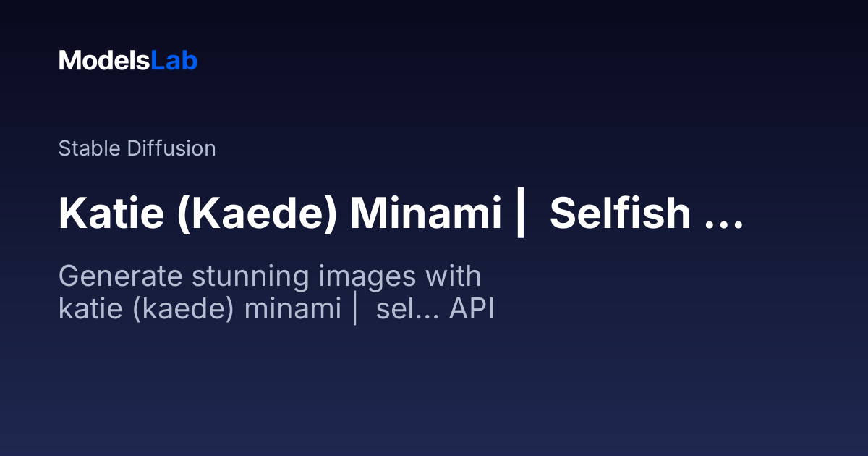Click the word "with" in the description
The image size is (868, 456).
point(454,277)
